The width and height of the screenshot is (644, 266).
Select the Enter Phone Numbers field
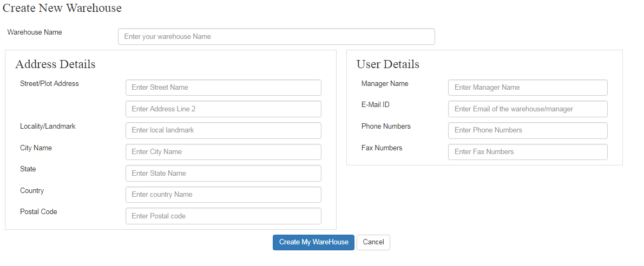click(527, 130)
